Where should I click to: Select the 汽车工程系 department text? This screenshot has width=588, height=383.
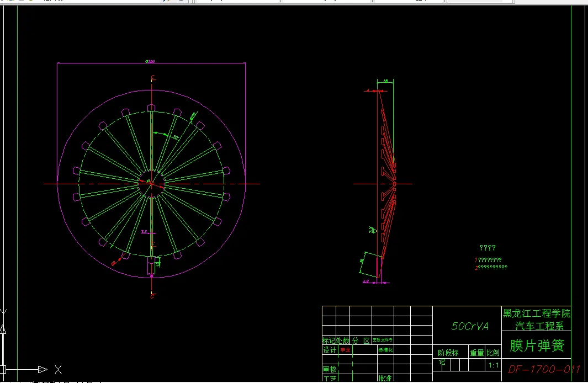[539, 326]
